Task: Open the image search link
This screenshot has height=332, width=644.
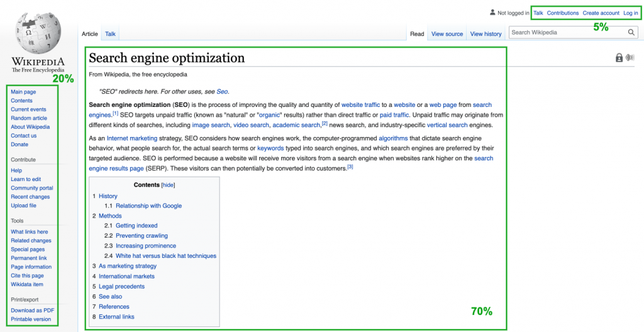Action: point(211,125)
